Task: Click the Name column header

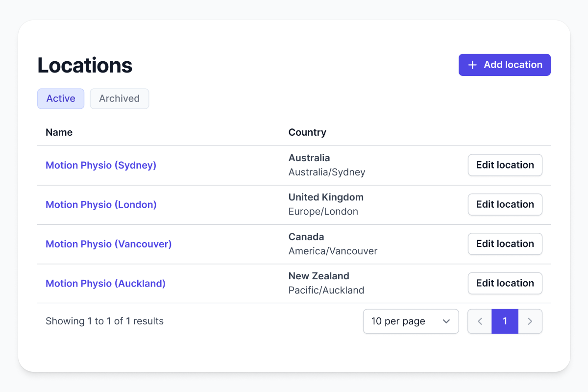Action: coord(59,132)
